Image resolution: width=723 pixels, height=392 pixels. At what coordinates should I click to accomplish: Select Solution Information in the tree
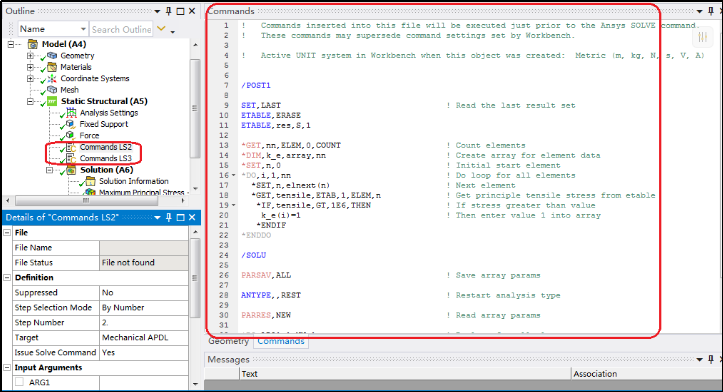134,181
